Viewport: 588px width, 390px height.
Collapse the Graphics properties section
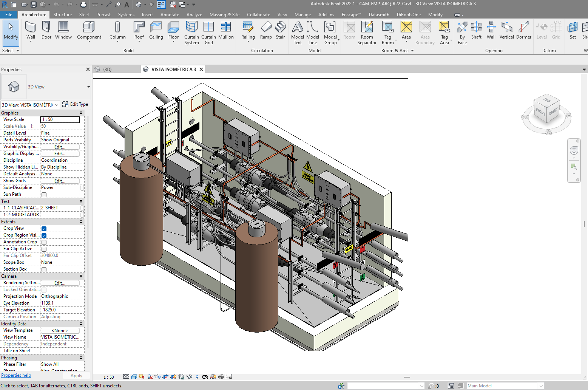(81, 113)
